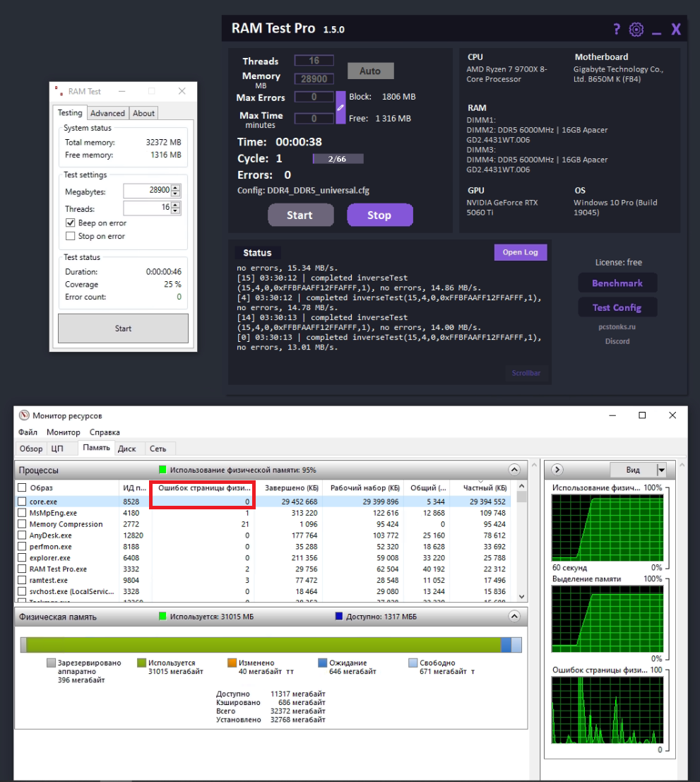Open the Benchmark button
Viewport: 700px width, 782px height.
pos(617,283)
